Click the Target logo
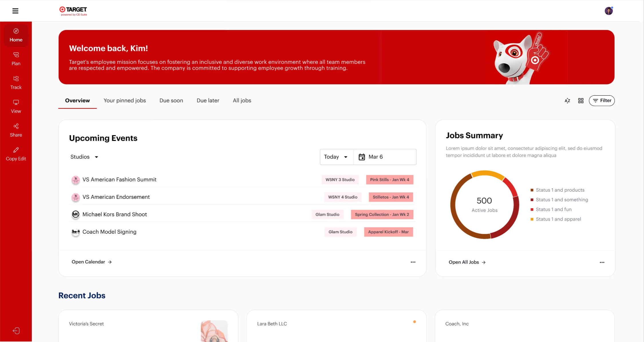The height and width of the screenshot is (342, 644). point(73,11)
